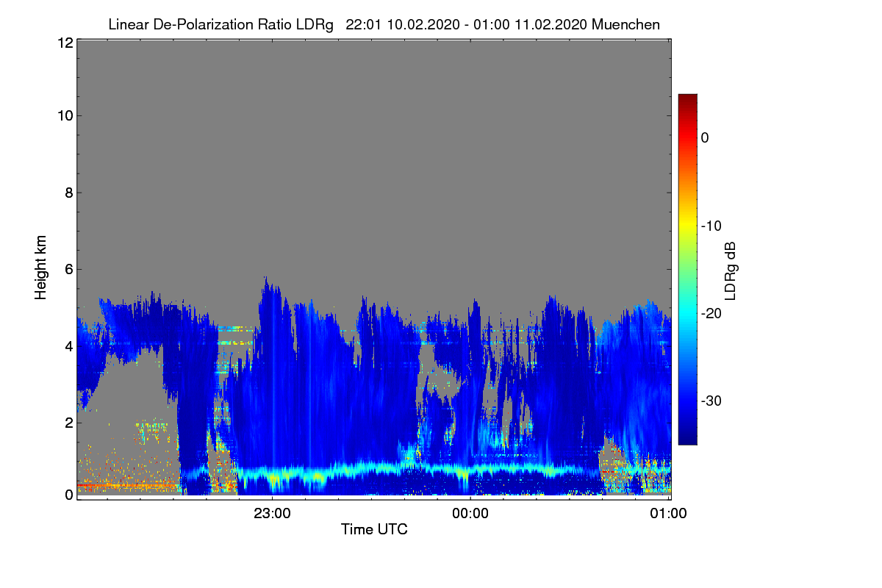
Task: Click the height tick label 6
Action: tap(68, 270)
